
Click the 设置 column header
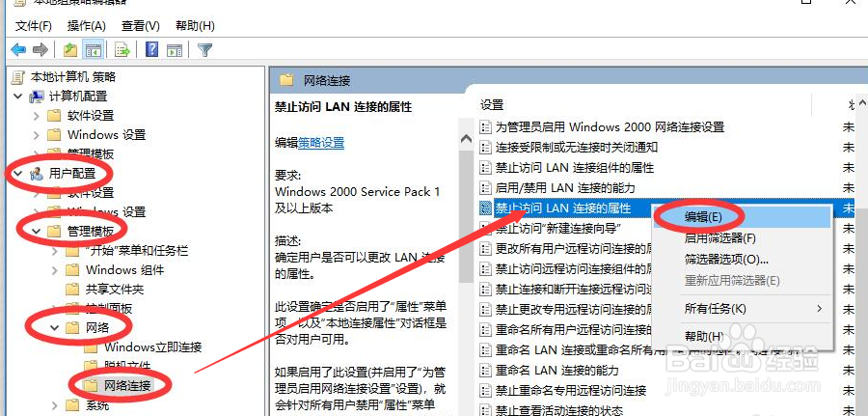tap(492, 104)
